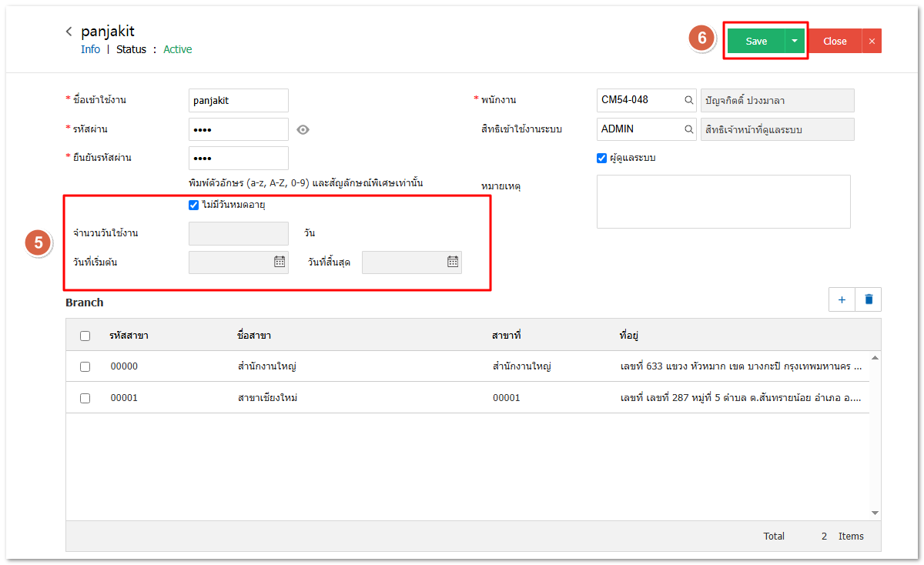Select the branch 00000 row checkbox
The height and width of the screenshot is (565, 924).
pos(85,366)
